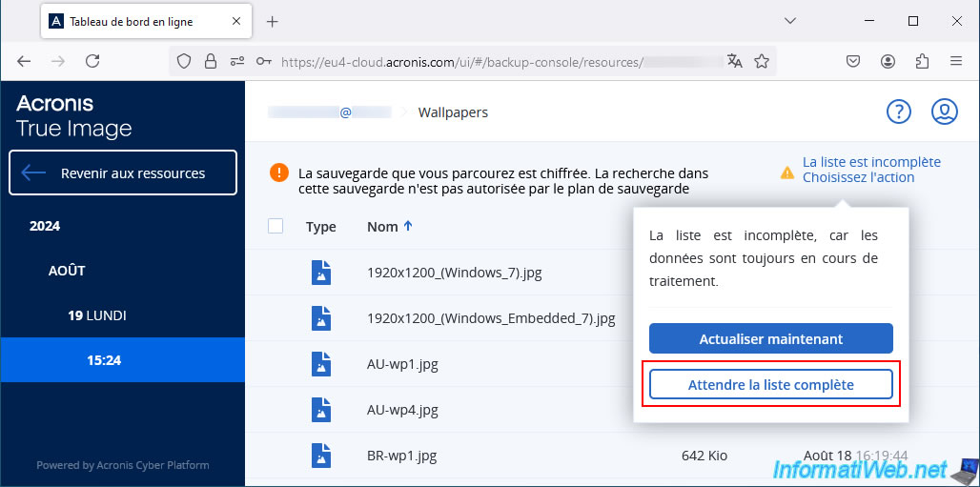Viewport: 980px width, 487px height.
Task: Click the yellow warning triangle icon
Action: point(787,172)
